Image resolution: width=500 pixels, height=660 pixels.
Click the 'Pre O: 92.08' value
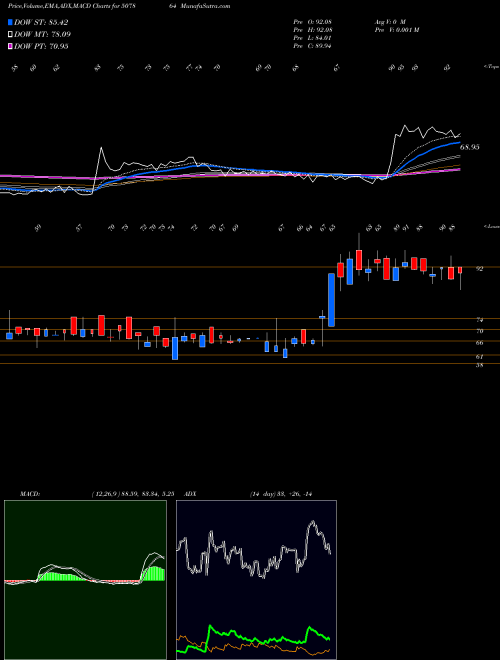tap(313, 21)
